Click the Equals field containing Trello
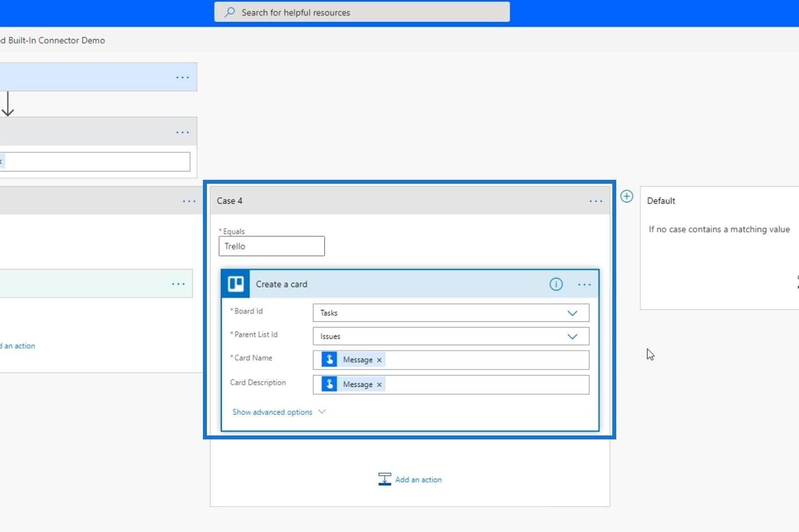Screen dimensions: 799x532 tap(272, 246)
